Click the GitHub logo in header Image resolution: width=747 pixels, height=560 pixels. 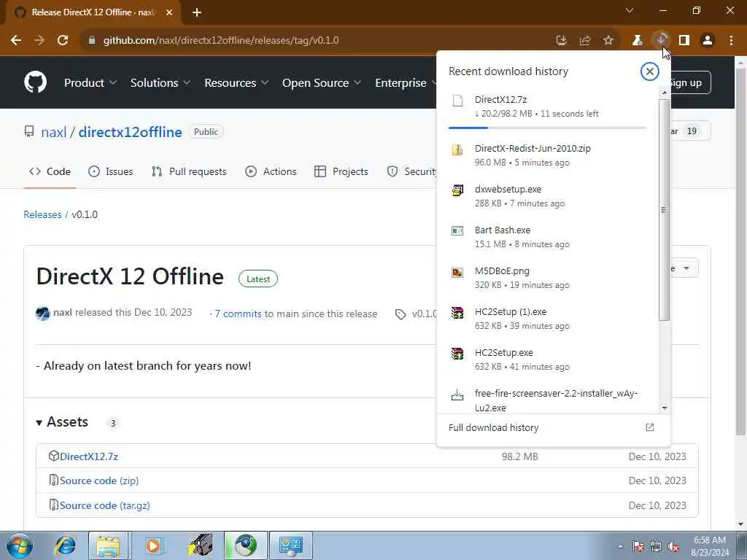(36, 82)
